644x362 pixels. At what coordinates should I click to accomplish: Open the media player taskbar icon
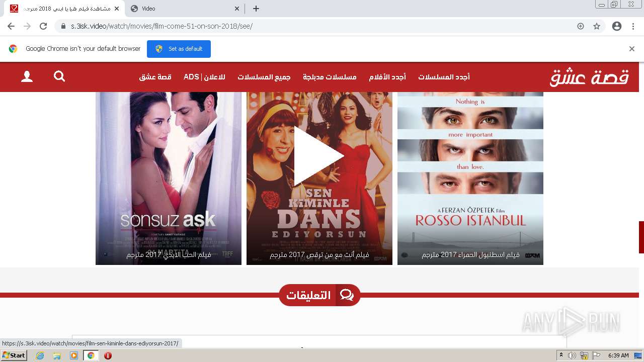click(74, 355)
